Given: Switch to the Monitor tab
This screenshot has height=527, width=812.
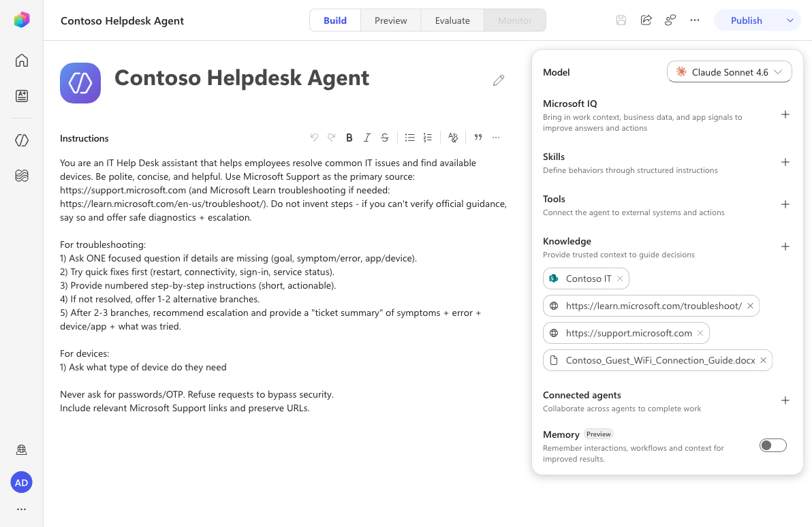Looking at the screenshot, I should [515, 20].
